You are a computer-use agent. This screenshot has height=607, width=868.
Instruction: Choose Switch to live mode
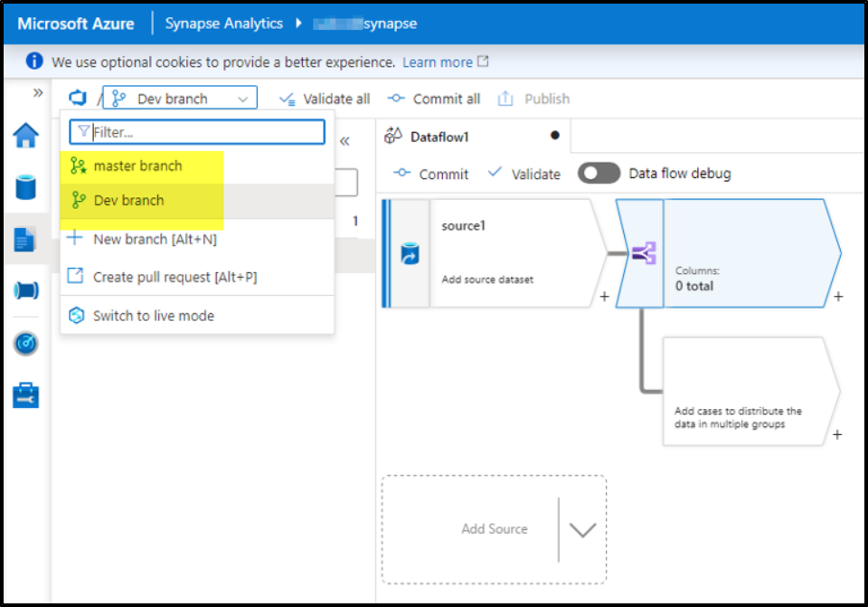[197, 316]
